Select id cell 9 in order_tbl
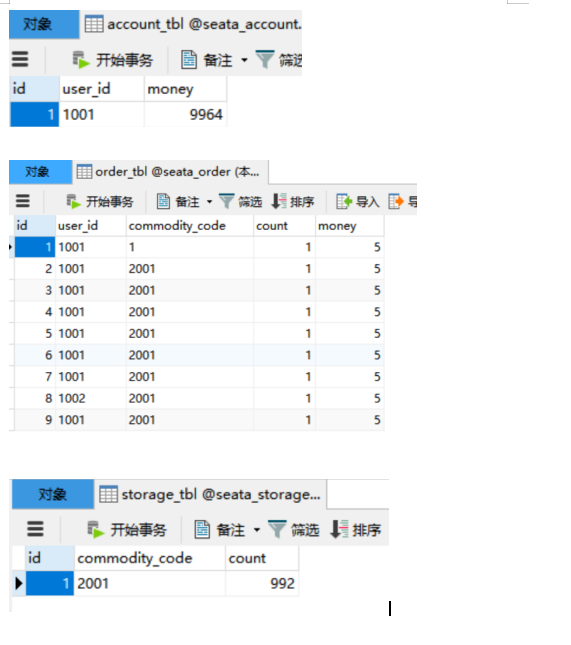The width and height of the screenshot is (571, 645). pyautogui.click(x=35, y=420)
